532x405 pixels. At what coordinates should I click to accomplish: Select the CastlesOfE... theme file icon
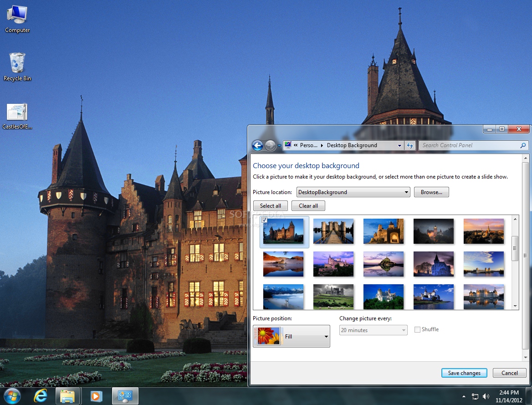pyautogui.click(x=17, y=117)
